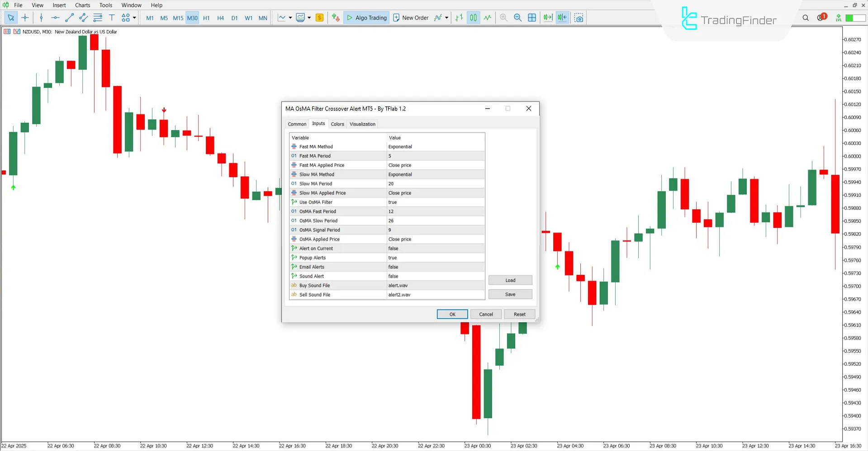
Task: Click the Load button in the dialog
Action: point(510,280)
